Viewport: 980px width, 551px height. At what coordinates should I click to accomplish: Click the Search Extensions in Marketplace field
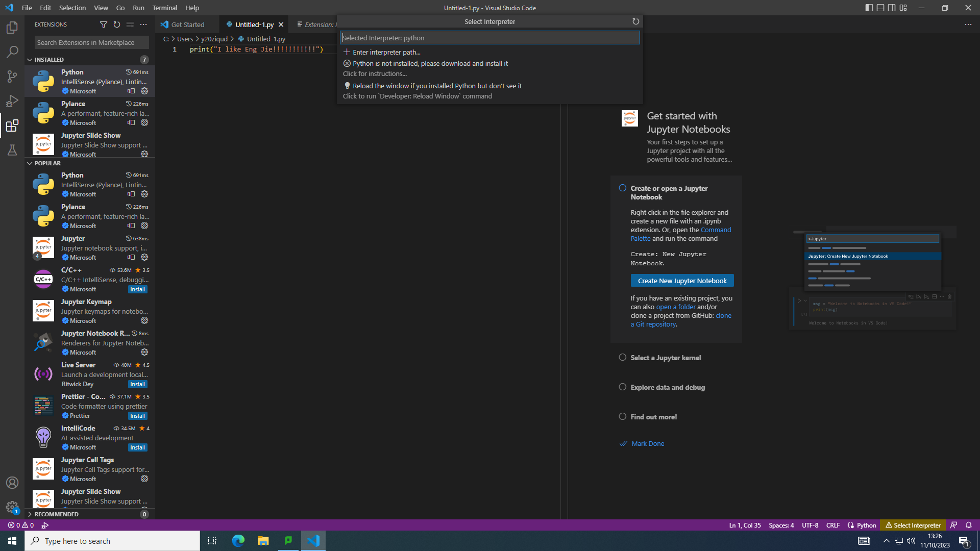coord(91,42)
